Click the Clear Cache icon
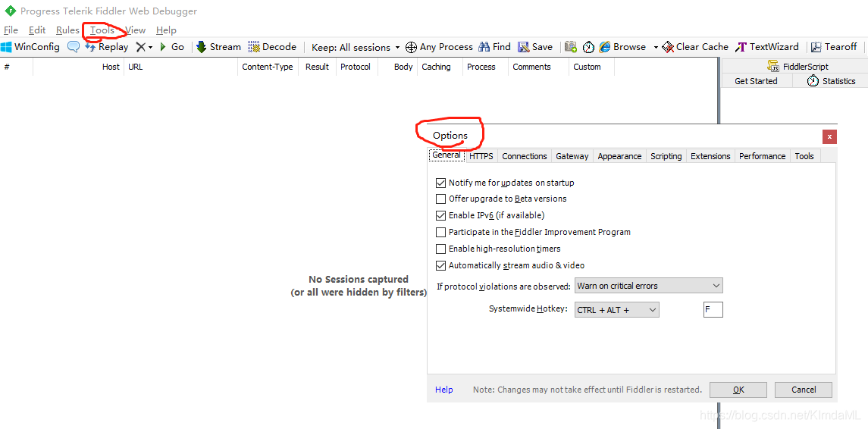Screen dimensions: 868x429 point(668,47)
